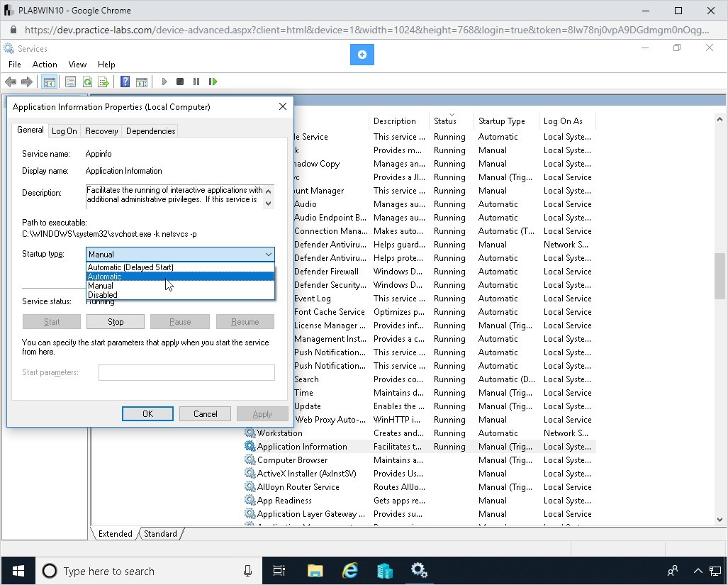Open Properties from the toolbar icon
Viewport: 728px width, 585px height.
coord(71,82)
